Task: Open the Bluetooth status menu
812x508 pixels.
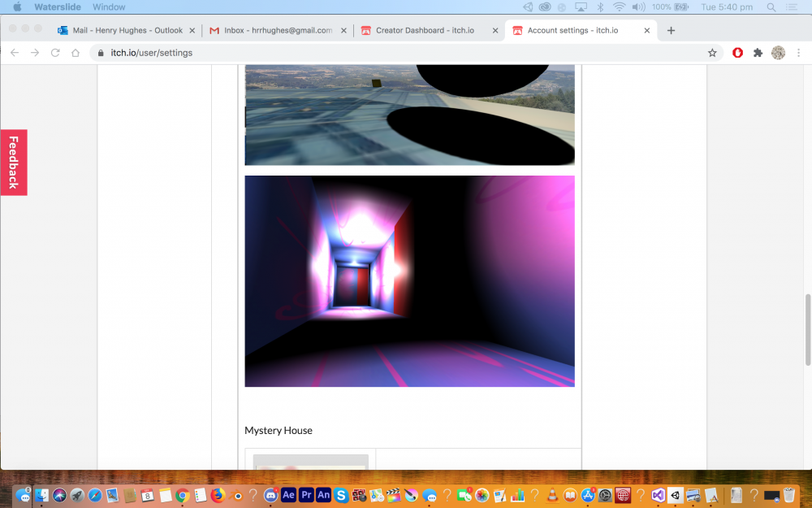Action: coord(600,7)
